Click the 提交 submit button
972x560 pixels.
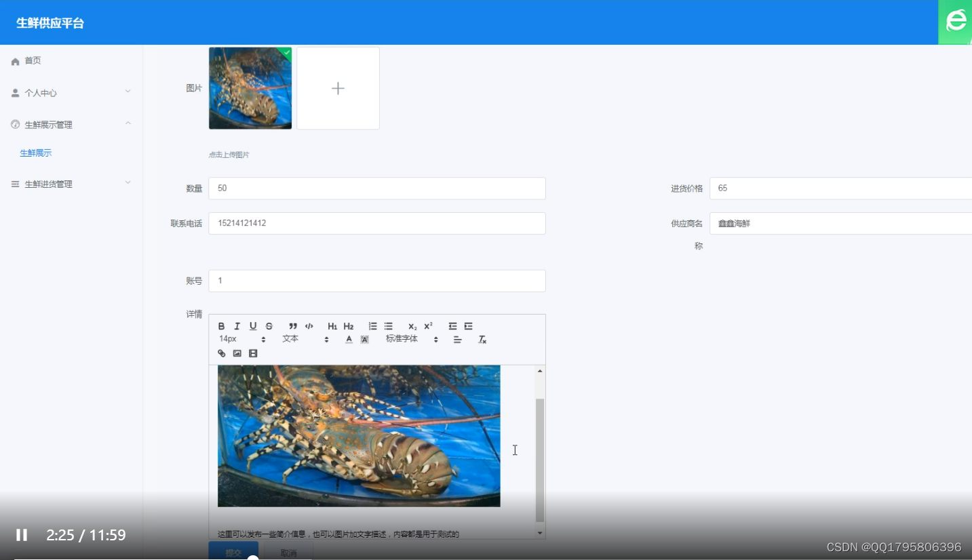tap(233, 552)
